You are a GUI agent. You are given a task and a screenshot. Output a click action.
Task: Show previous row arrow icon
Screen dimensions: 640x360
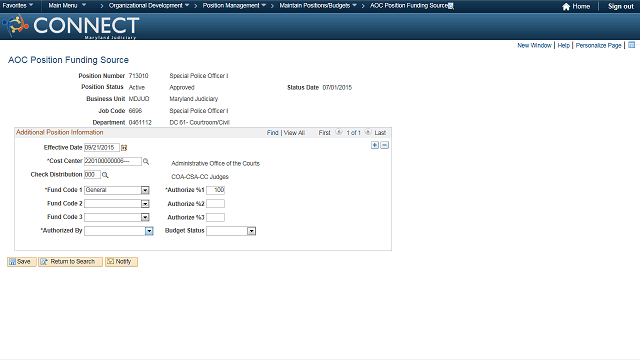[339, 132]
